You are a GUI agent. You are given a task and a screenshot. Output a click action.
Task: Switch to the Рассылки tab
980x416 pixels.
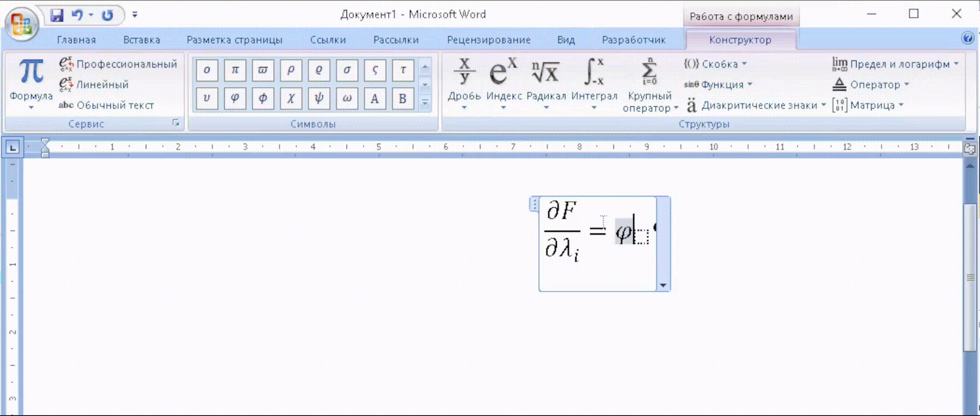tap(396, 40)
